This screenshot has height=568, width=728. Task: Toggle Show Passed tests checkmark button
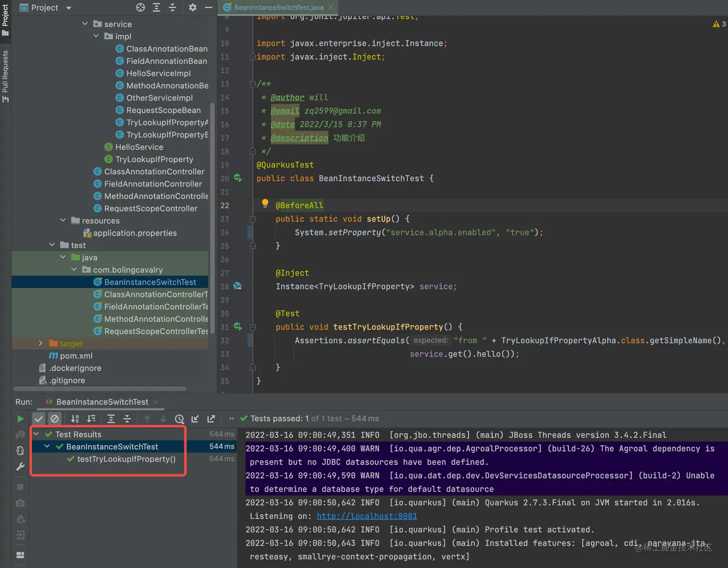coord(39,419)
